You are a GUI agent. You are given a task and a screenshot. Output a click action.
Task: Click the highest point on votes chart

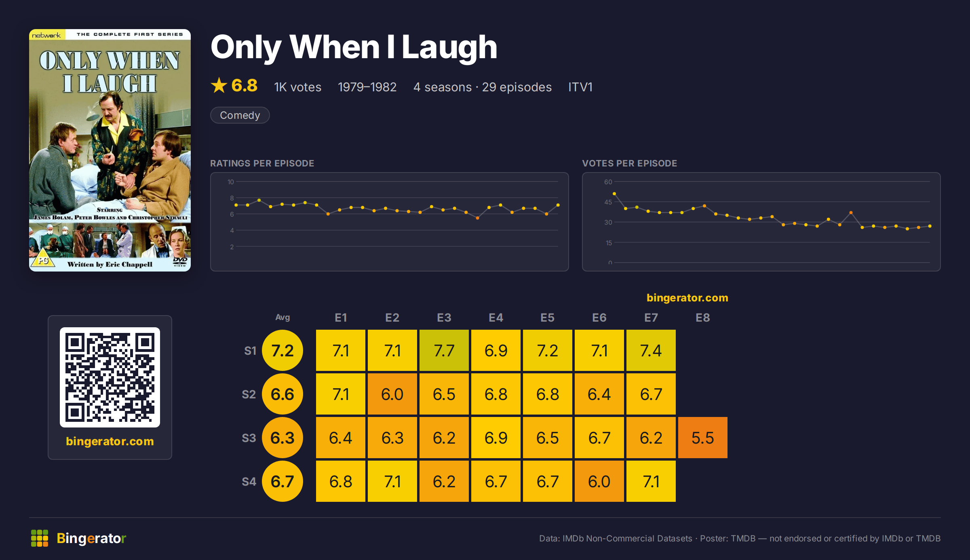coord(614,194)
